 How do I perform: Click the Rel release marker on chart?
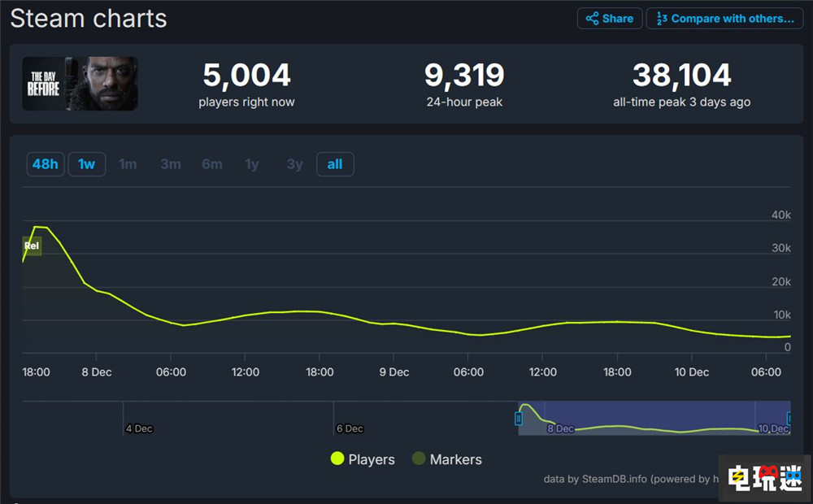pos(32,245)
